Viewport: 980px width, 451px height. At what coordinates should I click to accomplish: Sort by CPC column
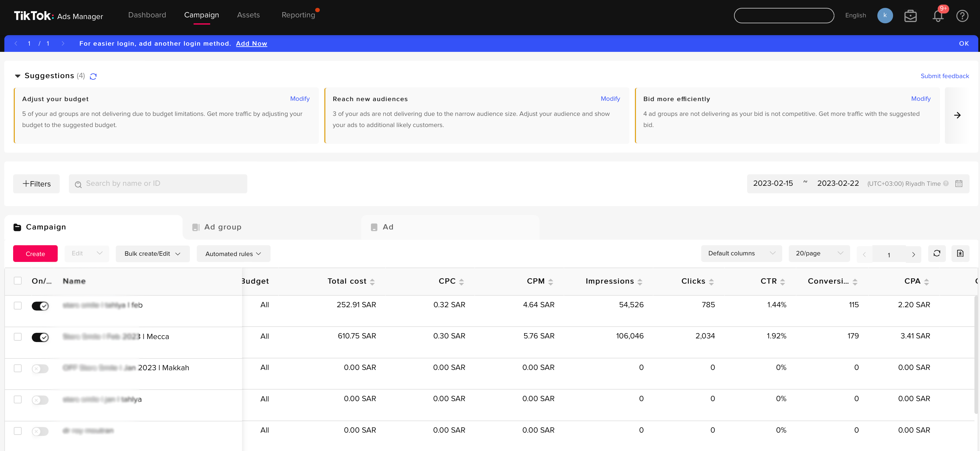pos(461,282)
